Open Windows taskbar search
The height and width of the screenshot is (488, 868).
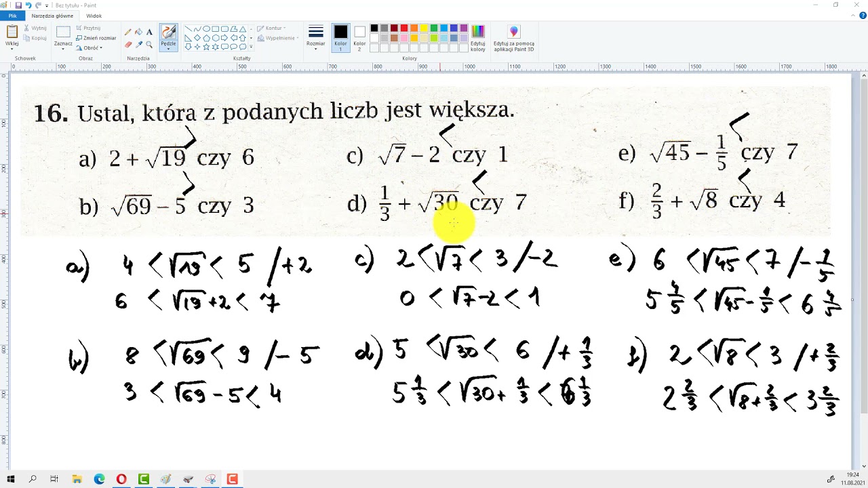(33, 479)
